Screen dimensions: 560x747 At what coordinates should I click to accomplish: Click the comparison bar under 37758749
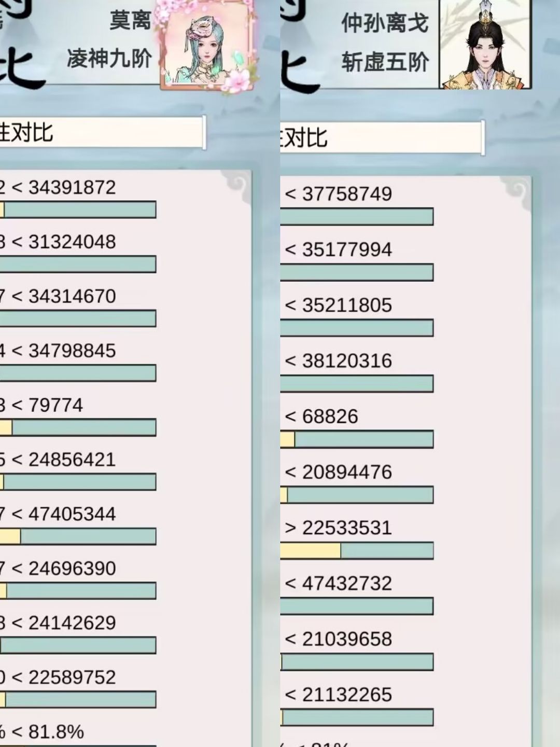click(x=357, y=216)
